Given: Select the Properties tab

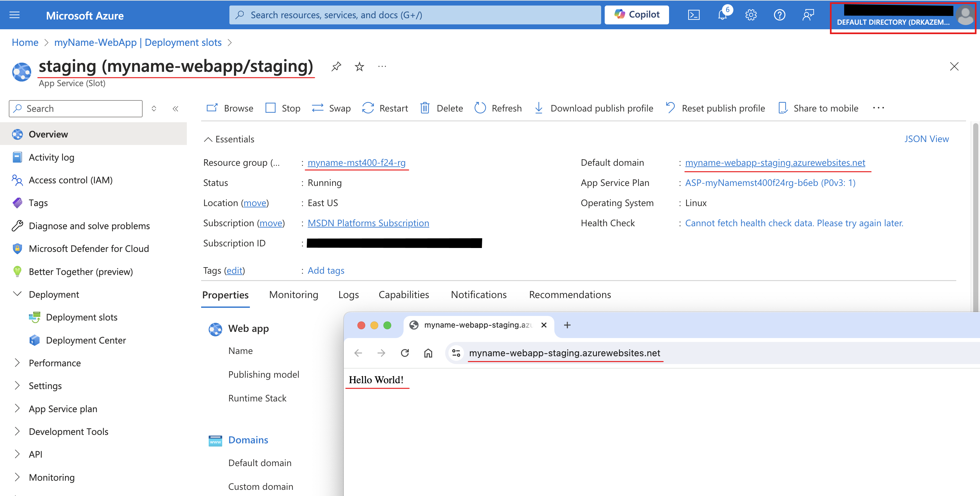Looking at the screenshot, I should point(225,295).
